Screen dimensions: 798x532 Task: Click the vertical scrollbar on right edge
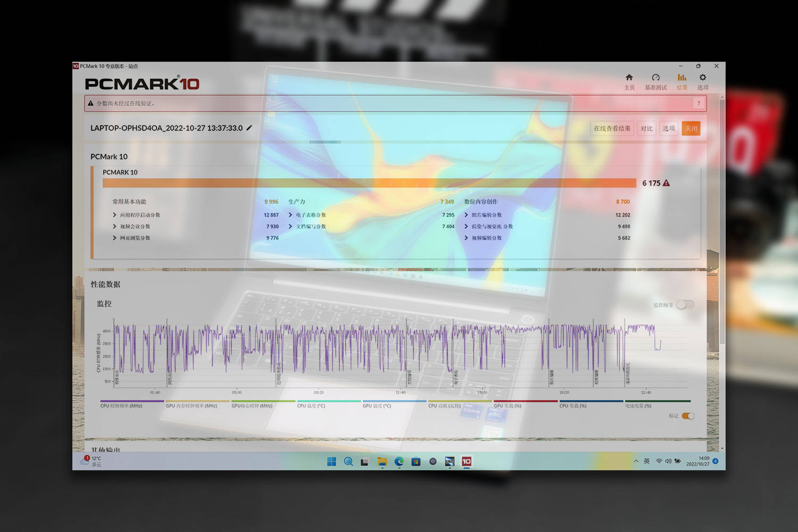point(722,223)
